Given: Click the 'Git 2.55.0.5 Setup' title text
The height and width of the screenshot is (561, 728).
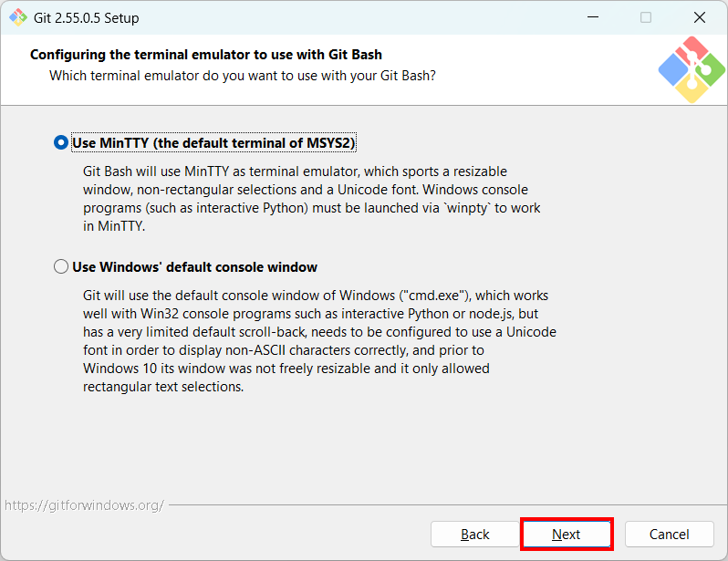Looking at the screenshot, I should (x=87, y=18).
